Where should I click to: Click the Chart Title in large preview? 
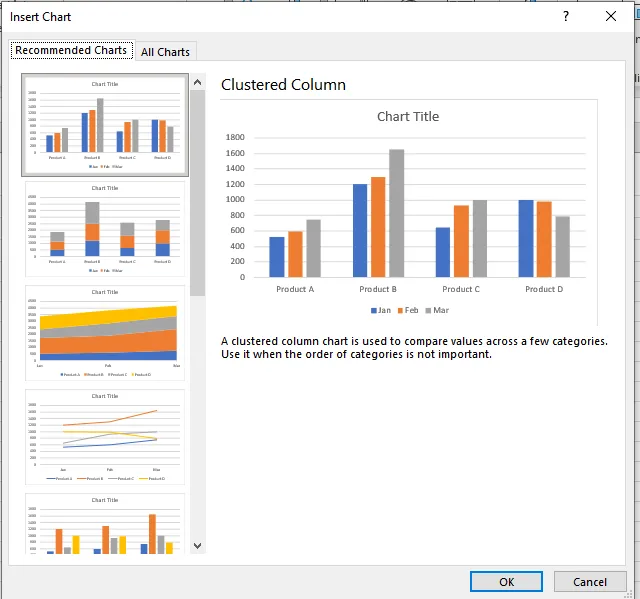click(x=408, y=116)
